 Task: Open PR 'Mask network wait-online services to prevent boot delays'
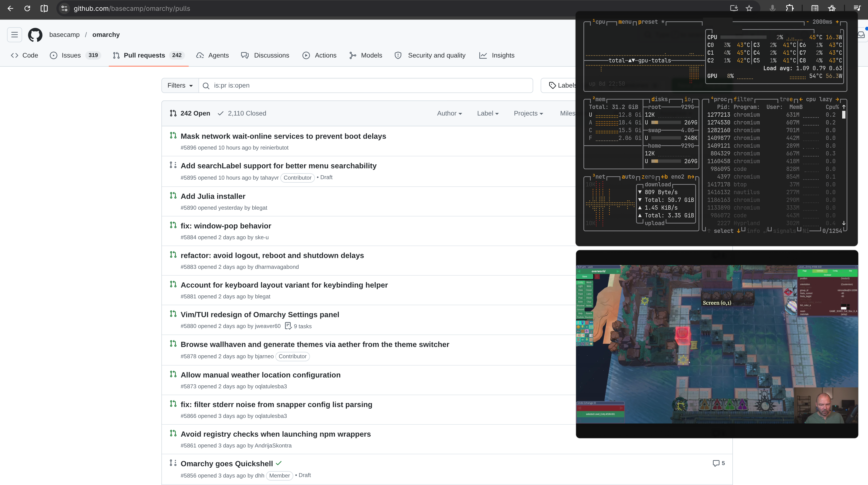[x=283, y=136]
